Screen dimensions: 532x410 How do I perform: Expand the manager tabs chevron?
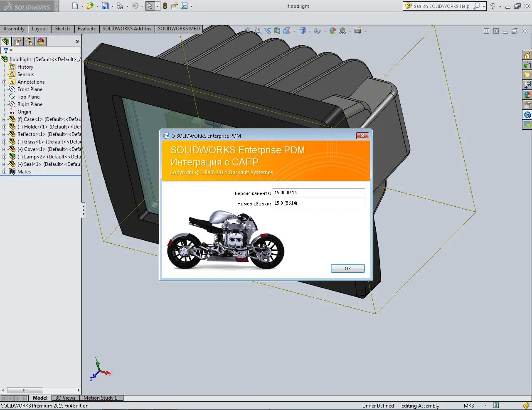pos(77,42)
